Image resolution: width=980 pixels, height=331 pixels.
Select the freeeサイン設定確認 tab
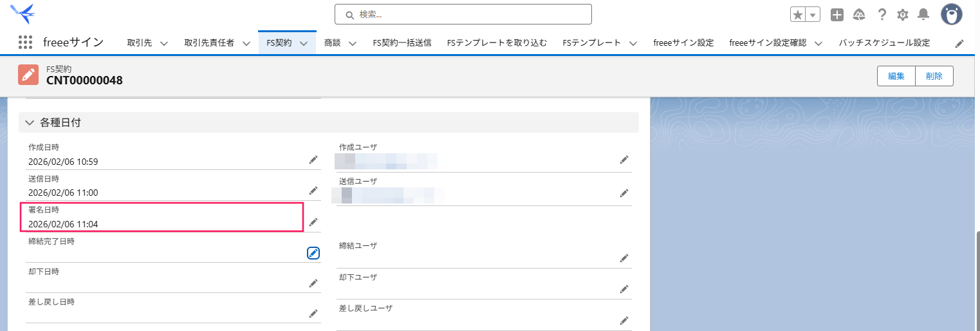(x=768, y=43)
